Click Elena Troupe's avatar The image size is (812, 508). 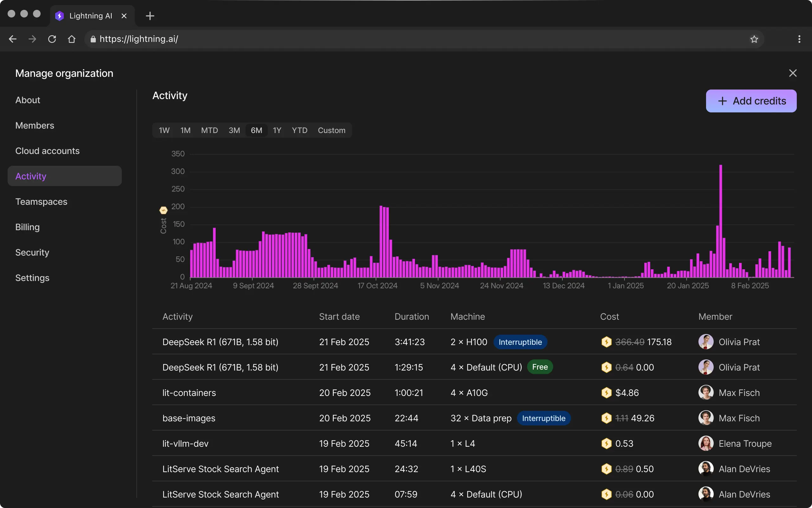[706, 444]
